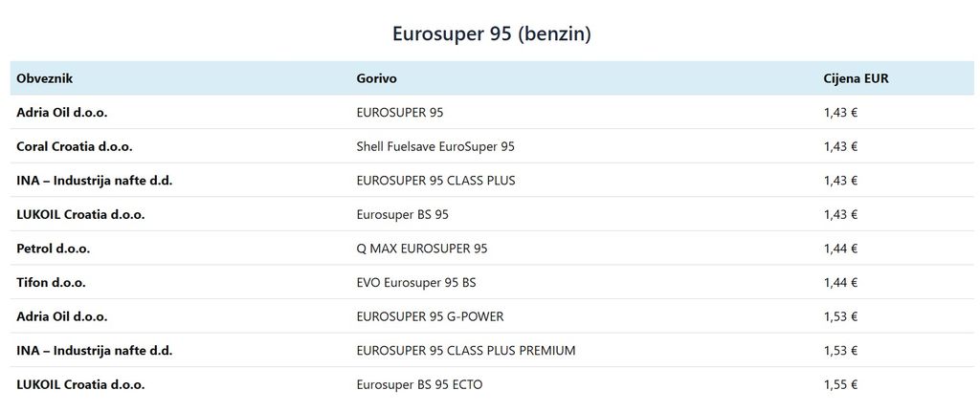Screen dimensions: 980x412
Task: Click Tifon's 1,44 € price
Action: click(840, 282)
